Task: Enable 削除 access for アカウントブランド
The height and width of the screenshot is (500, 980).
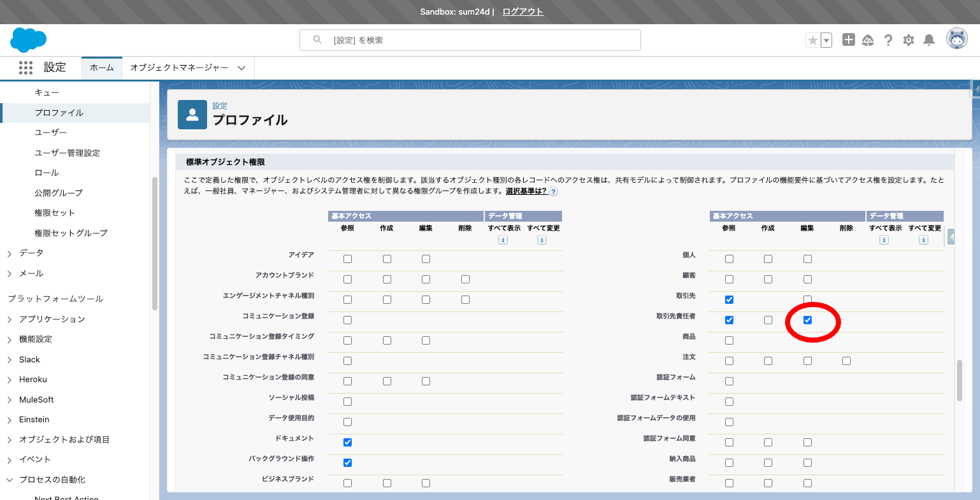Action: tap(465, 280)
